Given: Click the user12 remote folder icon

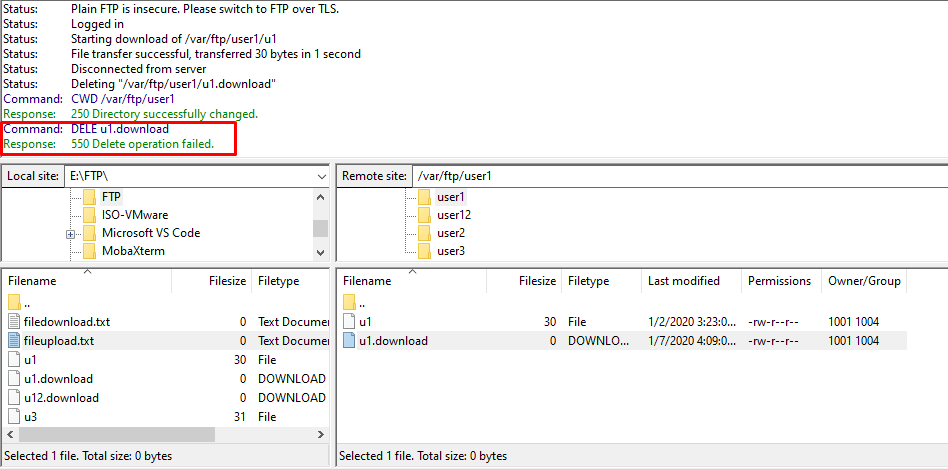Looking at the screenshot, I should 424,215.
